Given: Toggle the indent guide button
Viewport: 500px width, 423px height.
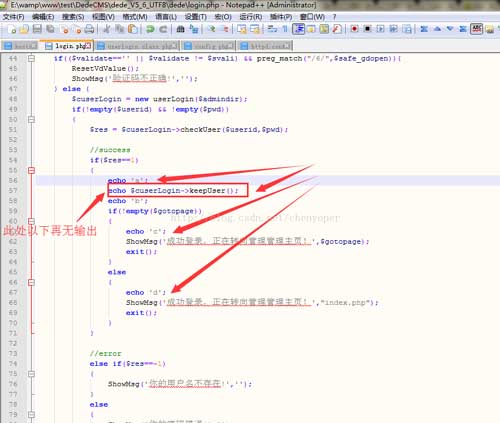Looking at the screenshot, I should 298,29.
